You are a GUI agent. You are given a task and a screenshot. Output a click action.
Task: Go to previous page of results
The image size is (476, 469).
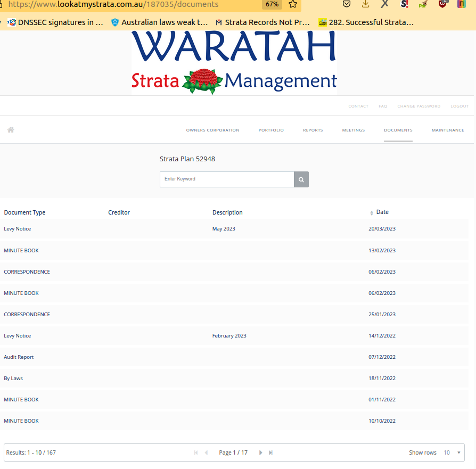[x=207, y=452]
